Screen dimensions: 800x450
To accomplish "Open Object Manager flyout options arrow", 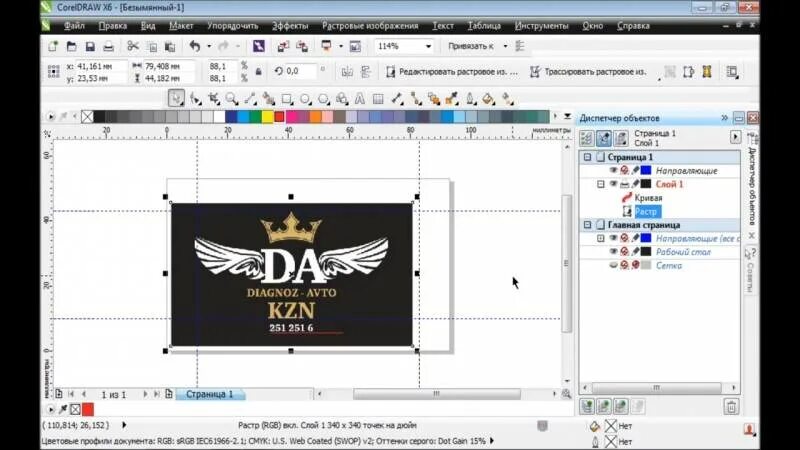I will (x=735, y=137).
